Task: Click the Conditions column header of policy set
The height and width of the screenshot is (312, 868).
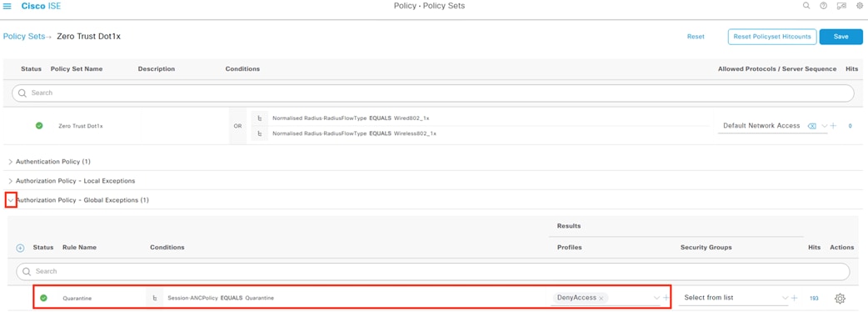Action: (x=242, y=68)
